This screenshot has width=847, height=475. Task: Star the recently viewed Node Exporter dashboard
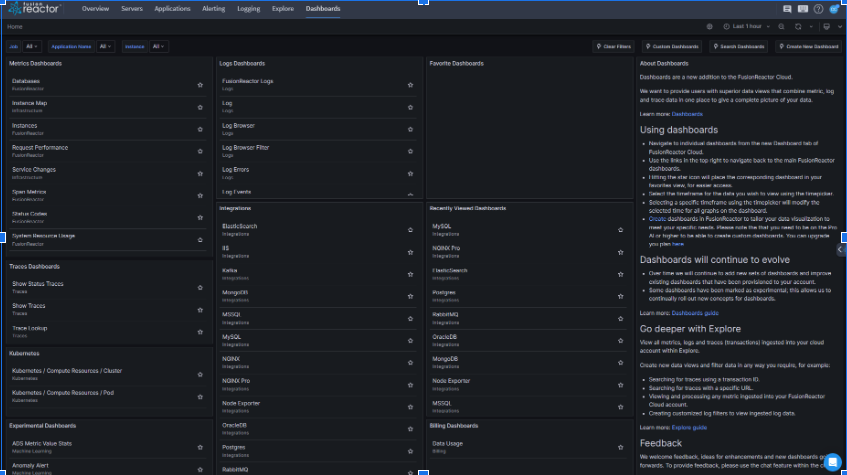[x=620, y=385]
